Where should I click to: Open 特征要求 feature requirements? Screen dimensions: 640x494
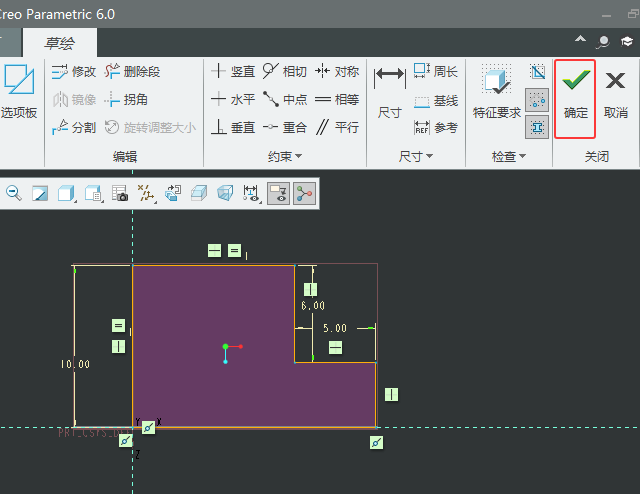pos(496,92)
